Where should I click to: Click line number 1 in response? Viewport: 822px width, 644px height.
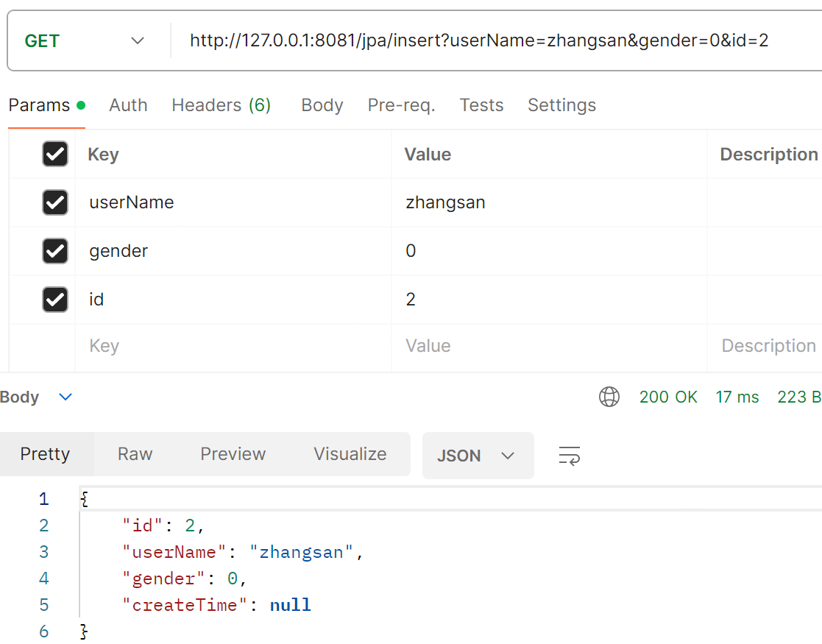coord(43,499)
